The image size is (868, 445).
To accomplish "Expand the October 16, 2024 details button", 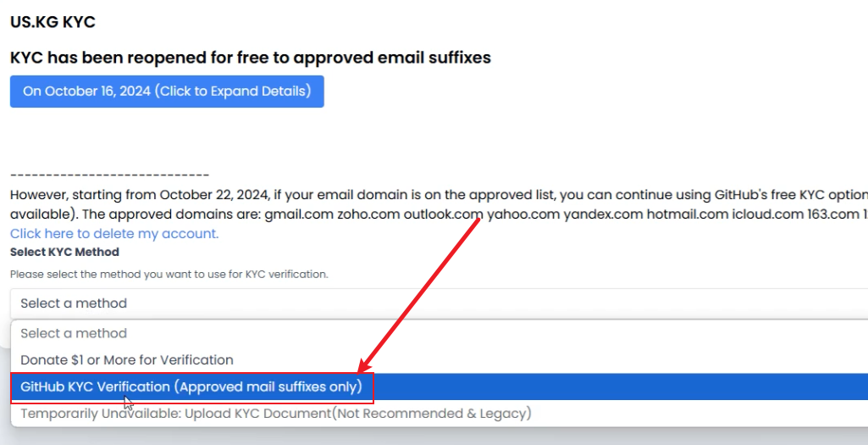I will [167, 92].
